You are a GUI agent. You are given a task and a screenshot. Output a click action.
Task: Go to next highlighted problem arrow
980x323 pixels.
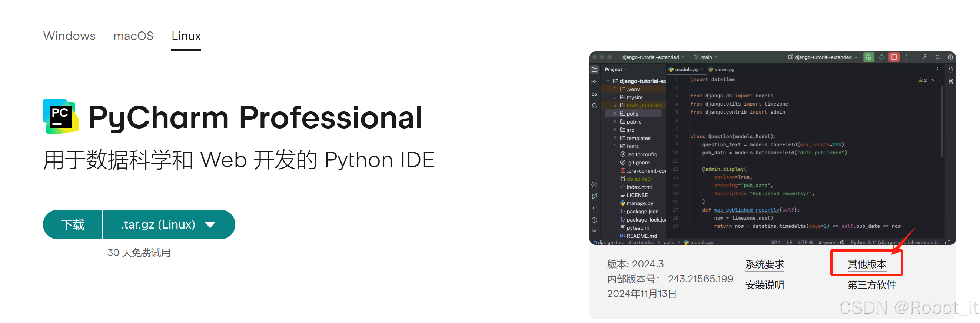coord(940,80)
